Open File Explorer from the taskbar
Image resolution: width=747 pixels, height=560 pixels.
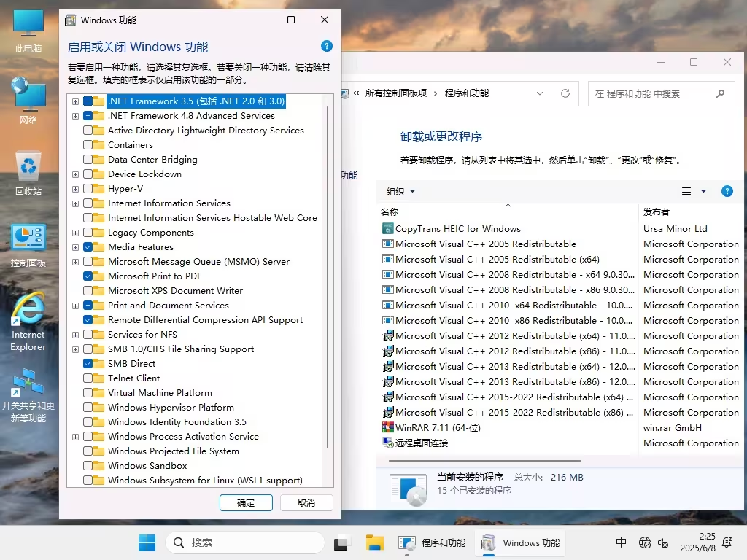pos(375,542)
